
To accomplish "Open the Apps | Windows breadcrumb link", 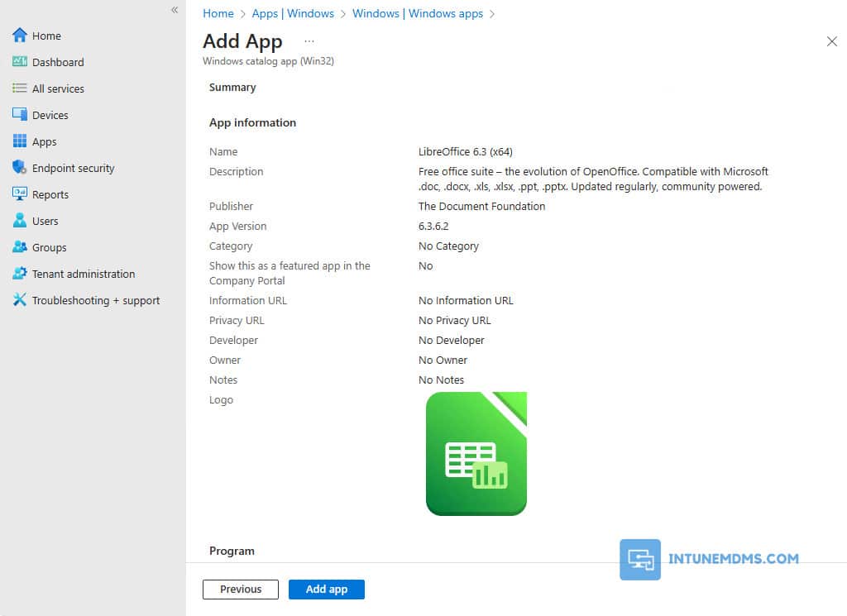I will click(293, 13).
